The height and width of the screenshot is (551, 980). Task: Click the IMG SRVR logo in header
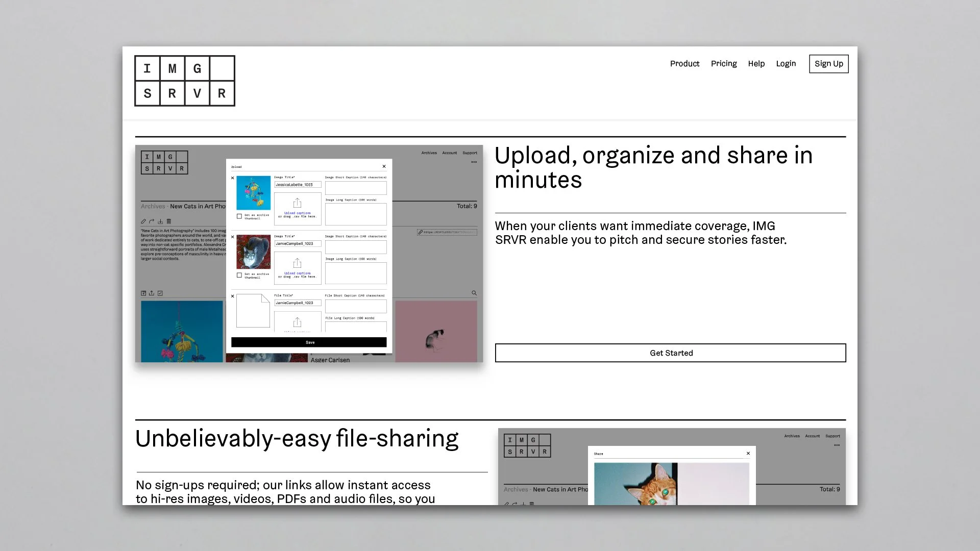point(184,81)
